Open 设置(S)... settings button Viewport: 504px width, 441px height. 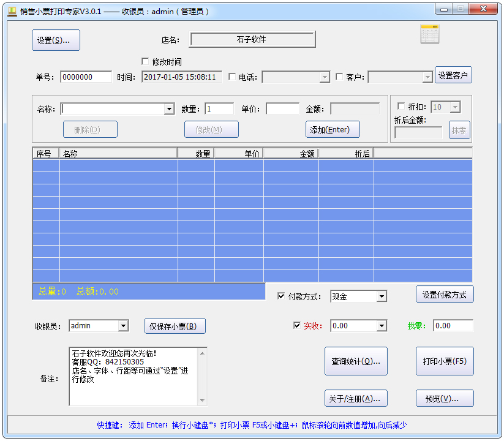56,40
